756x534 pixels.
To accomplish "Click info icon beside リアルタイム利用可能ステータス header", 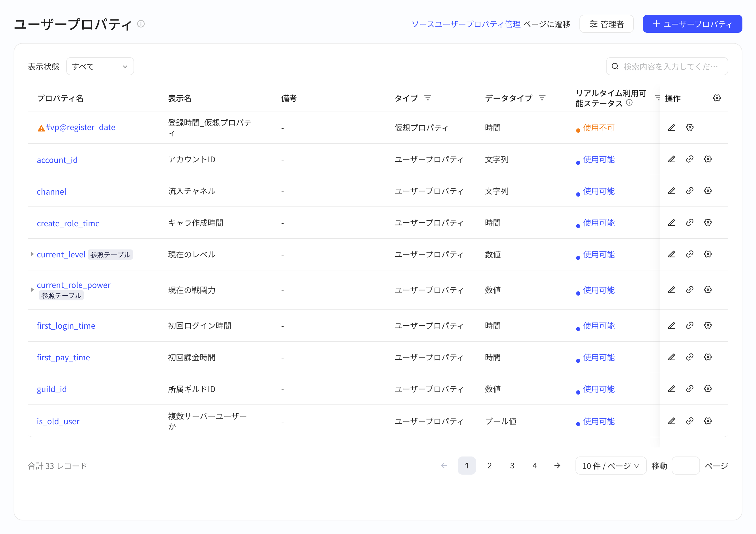I will (629, 103).
